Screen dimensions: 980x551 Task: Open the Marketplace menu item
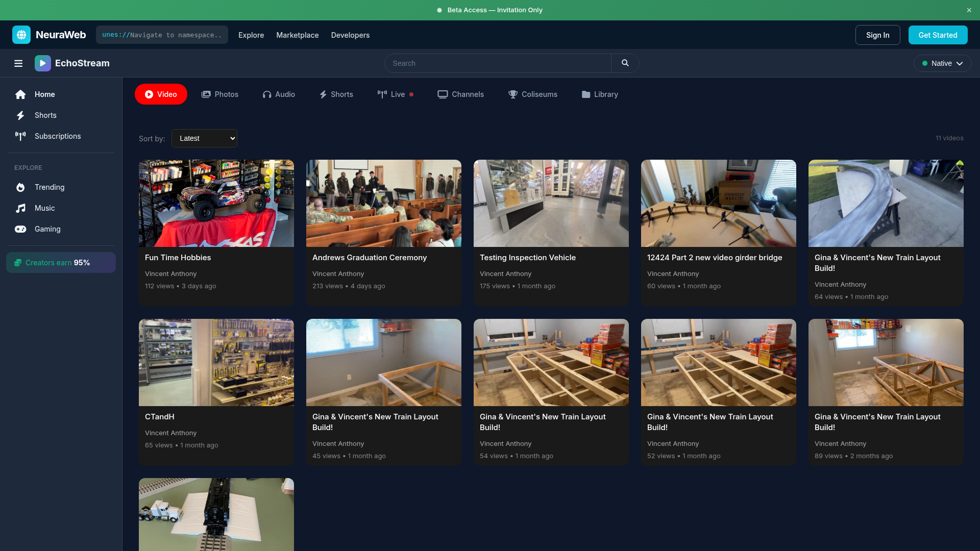tap(298, 35)
